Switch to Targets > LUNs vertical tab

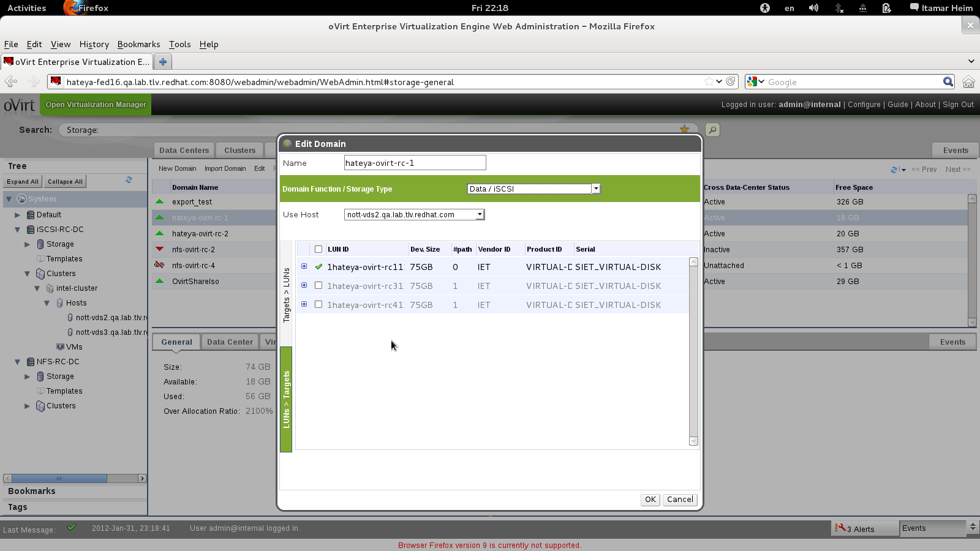coord(286,294)
